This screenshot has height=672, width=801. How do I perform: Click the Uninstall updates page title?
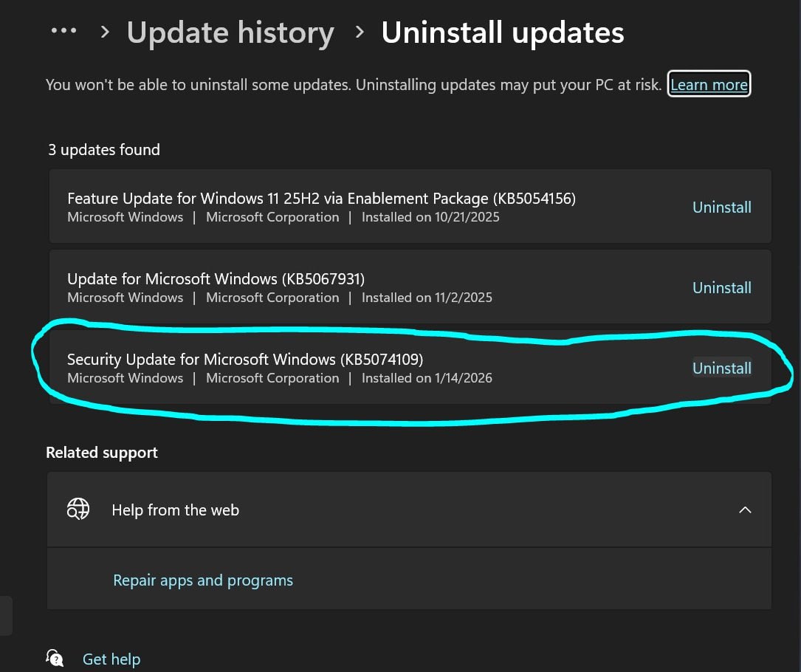point(503,32)
